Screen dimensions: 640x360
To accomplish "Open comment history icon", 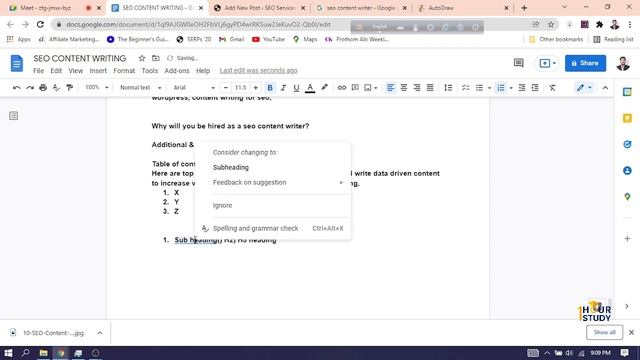I will pos(518,63).
